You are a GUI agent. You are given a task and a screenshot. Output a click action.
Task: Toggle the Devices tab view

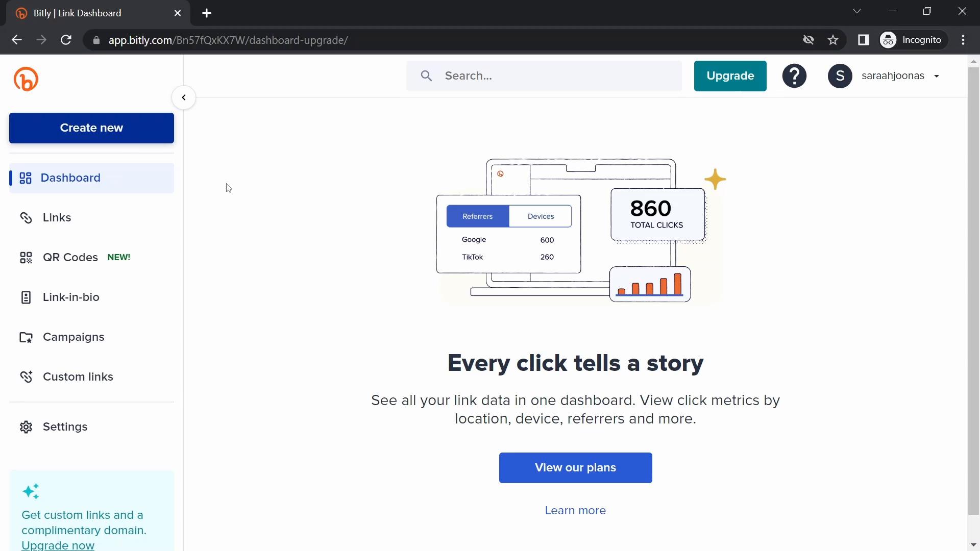(x=540, y=216)
